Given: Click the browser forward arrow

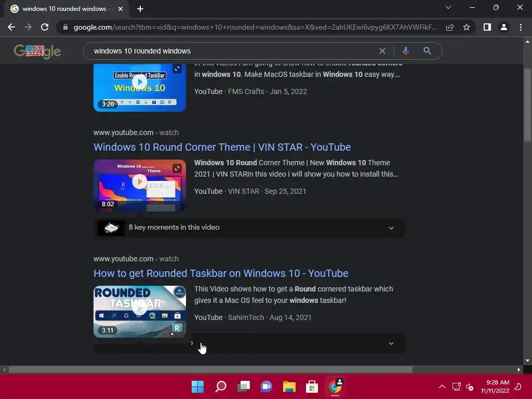Looking at the screenshot, I should [x=28, y=27].
